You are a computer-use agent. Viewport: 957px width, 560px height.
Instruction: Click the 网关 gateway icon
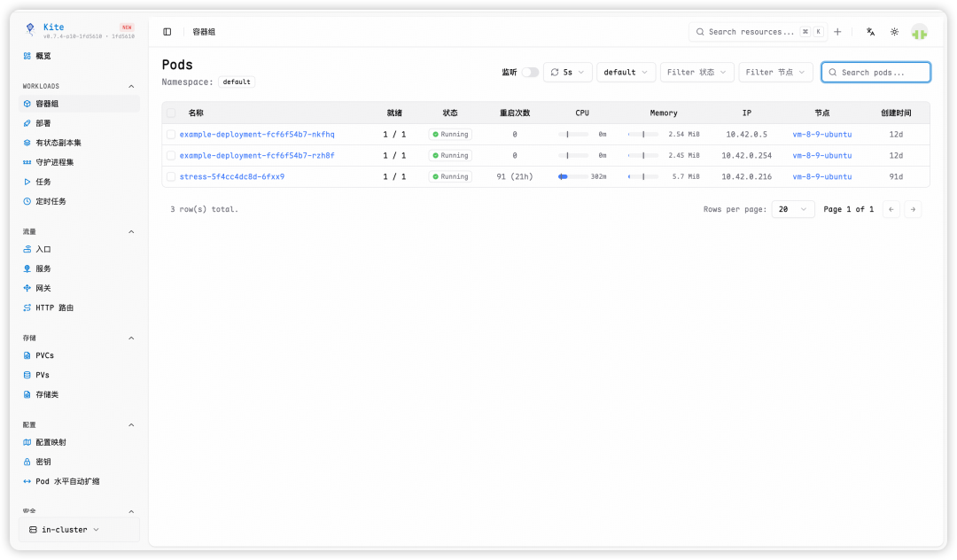27,288
